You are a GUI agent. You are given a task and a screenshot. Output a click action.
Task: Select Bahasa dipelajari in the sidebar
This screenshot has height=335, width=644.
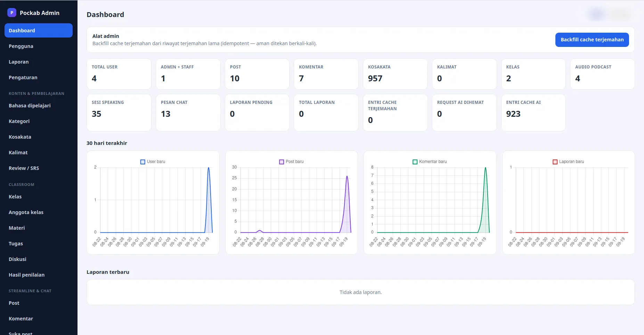point(39,106)
